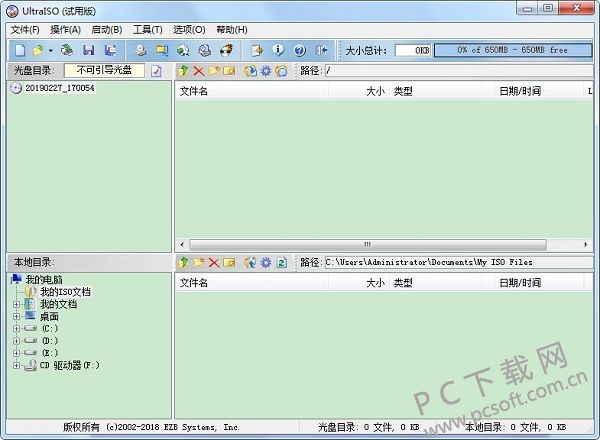
Task: Expand the (C:) drive node
Action: 16,329
